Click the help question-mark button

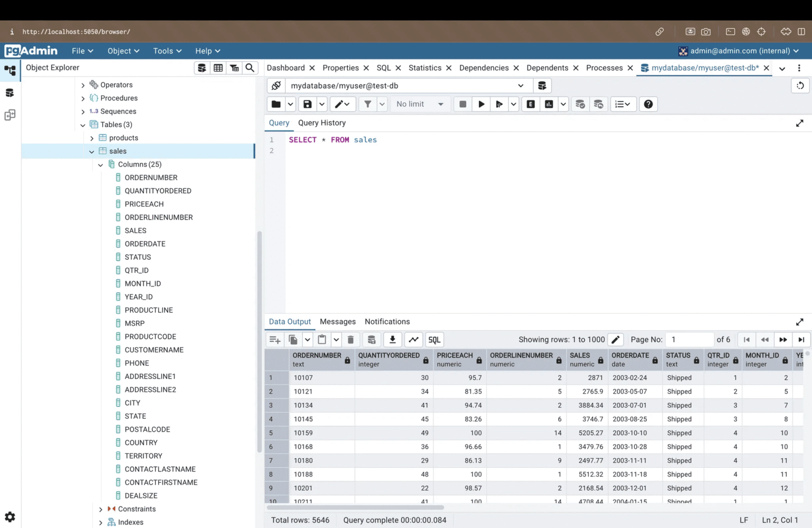click(x=648, y=104)
